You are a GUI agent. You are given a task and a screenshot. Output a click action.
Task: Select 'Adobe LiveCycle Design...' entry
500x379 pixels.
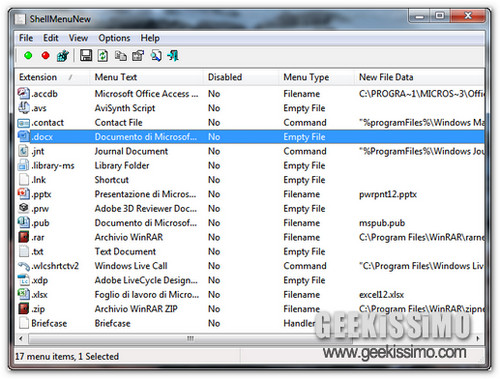146,280
